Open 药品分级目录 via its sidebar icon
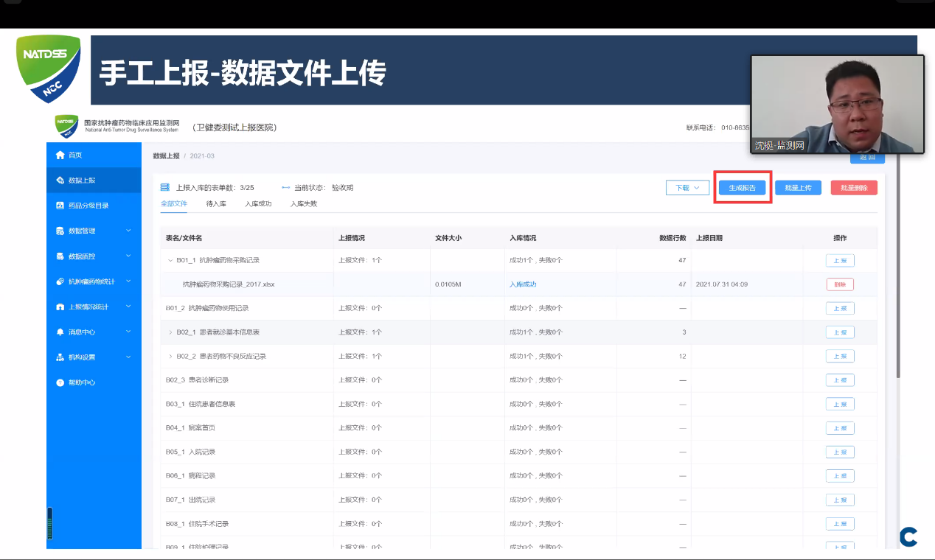Viewport: 935px width, 560px height. coord(60,206)
